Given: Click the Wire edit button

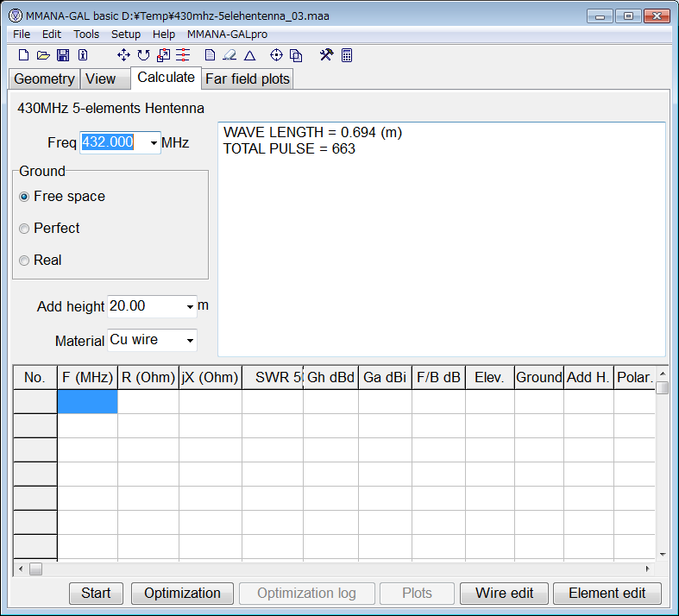Looking at the screenshot, I should [x=504, y=593].
